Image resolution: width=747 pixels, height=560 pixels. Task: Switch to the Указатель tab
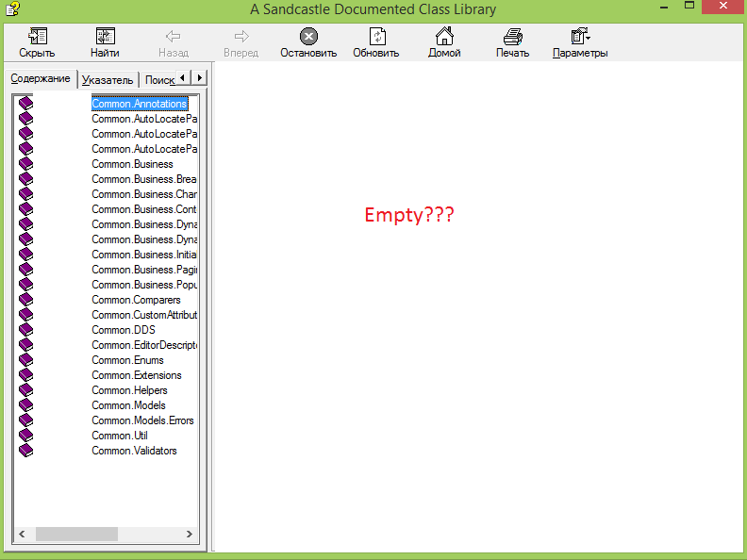coord(108,80)
